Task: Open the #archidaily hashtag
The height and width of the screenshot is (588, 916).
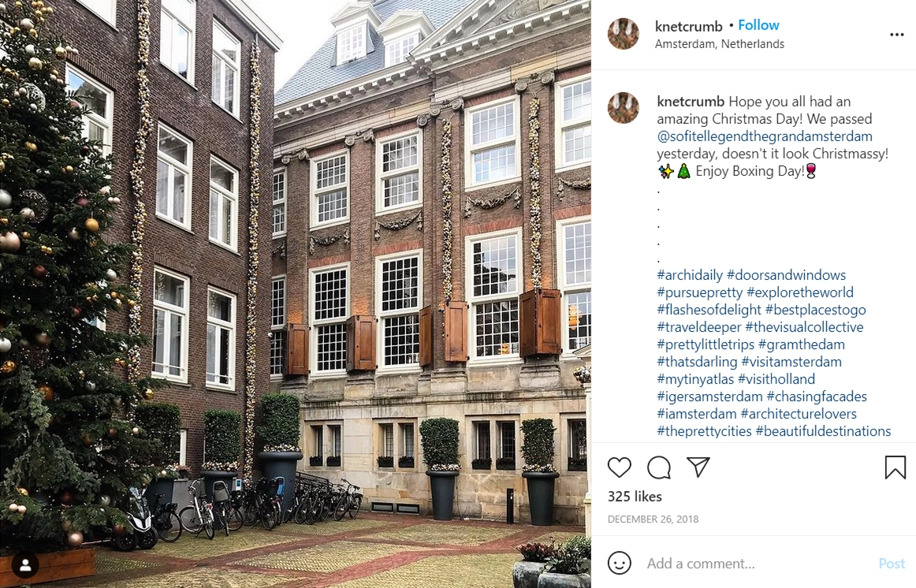Action: tap(690, 275)
